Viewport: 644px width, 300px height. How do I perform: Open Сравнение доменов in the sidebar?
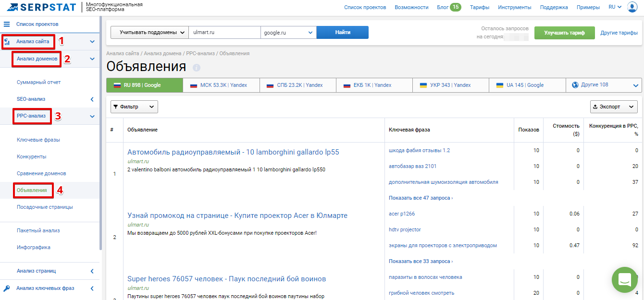click(41, 173)
